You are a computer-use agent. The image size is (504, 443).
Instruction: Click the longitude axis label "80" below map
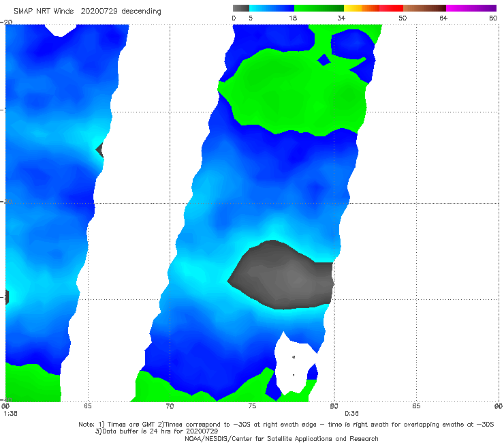[334, 406]
